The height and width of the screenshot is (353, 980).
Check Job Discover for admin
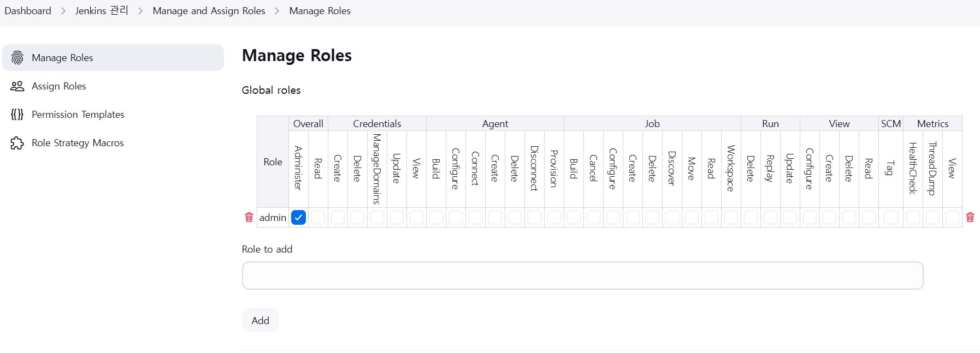(672, 217)
